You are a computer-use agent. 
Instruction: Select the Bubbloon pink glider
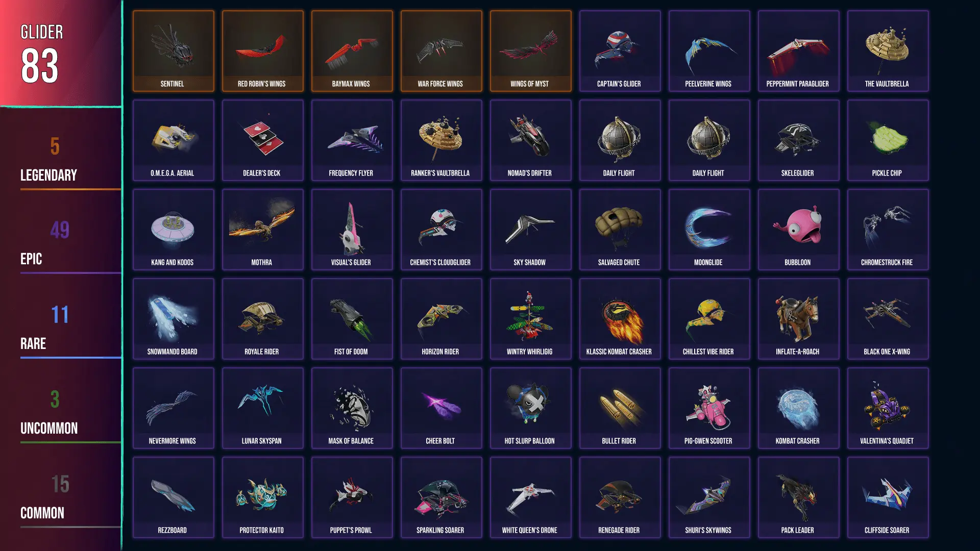[798, 230]
